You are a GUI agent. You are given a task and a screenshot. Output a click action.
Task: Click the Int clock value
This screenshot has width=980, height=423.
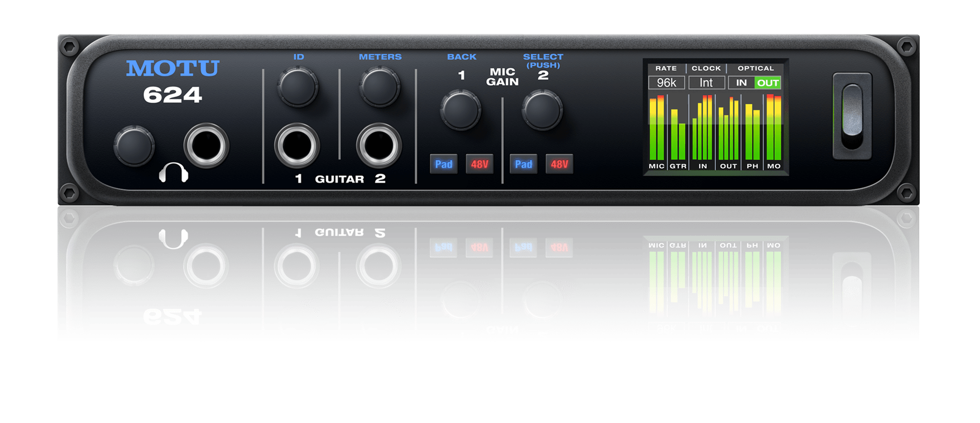pyautogui.click(x=706, y=83)
